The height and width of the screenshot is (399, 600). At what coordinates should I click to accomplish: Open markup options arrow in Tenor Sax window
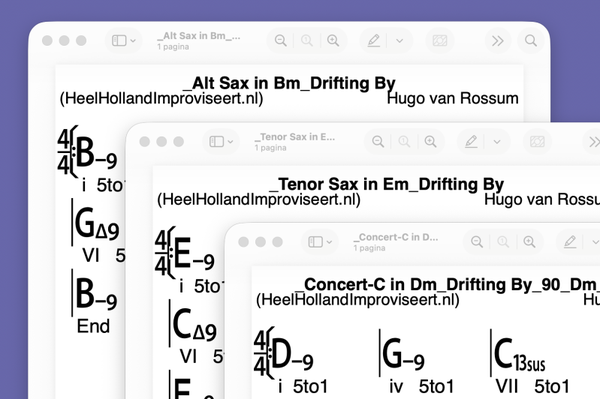[x=497, y=142]
